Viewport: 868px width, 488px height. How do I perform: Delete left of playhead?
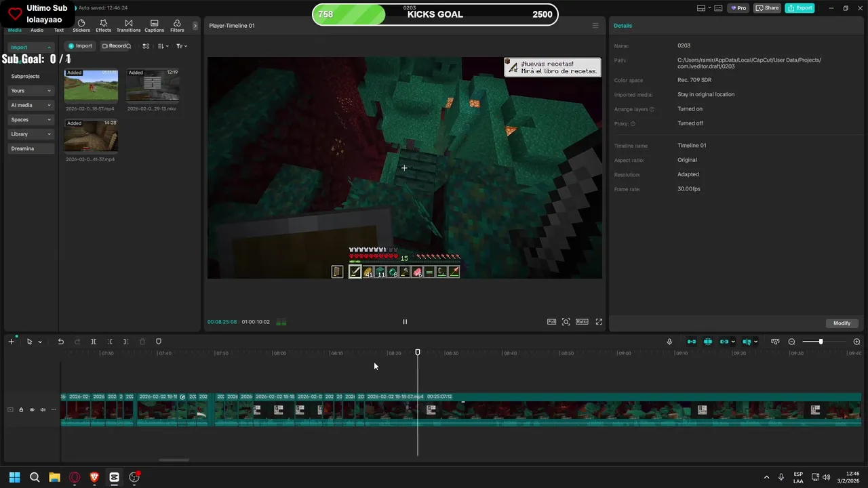point(110,342)
